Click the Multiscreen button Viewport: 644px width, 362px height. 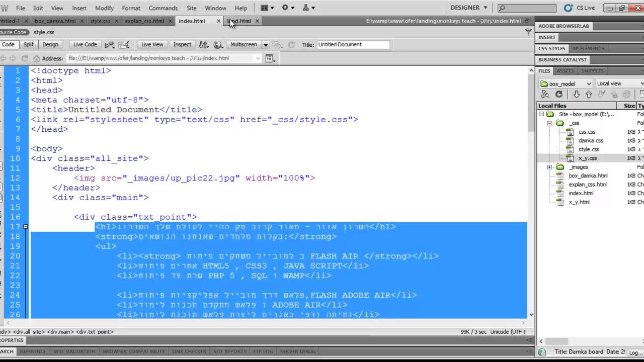click(x=244, y=45)
